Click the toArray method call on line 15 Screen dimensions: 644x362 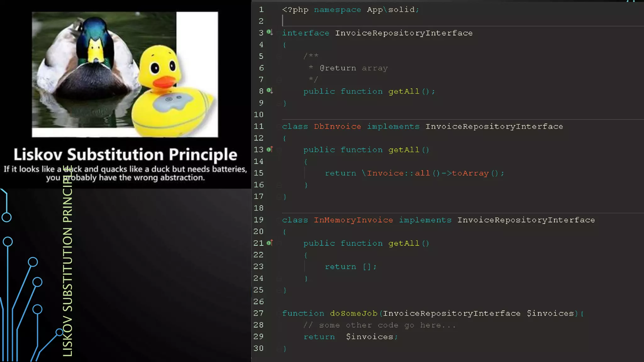(470, 173)
